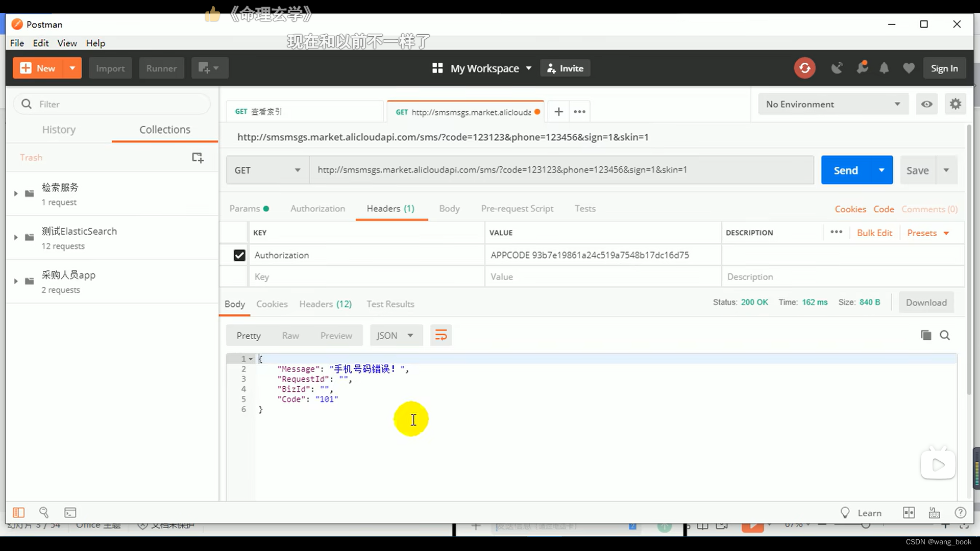Open keyboard shortcuts icon in status bar

click(935, 513)
